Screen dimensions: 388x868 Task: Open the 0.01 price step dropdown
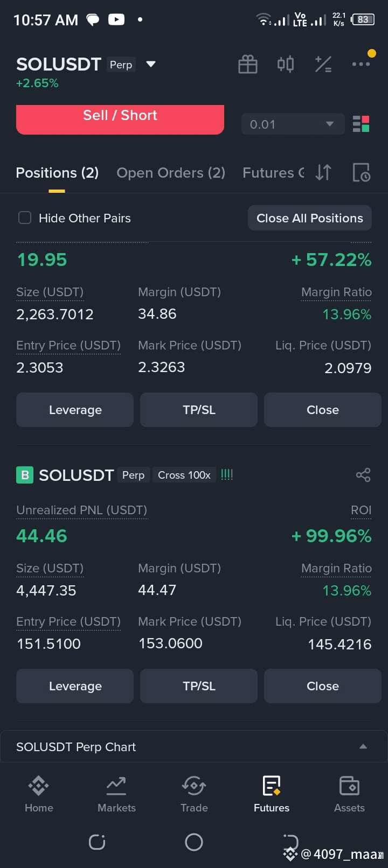click(293, 124)
